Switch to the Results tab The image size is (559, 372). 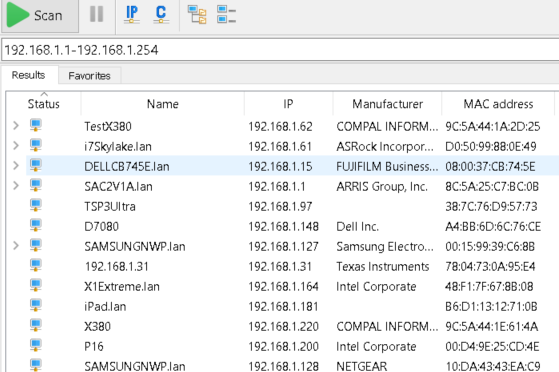tap(29, 75)
